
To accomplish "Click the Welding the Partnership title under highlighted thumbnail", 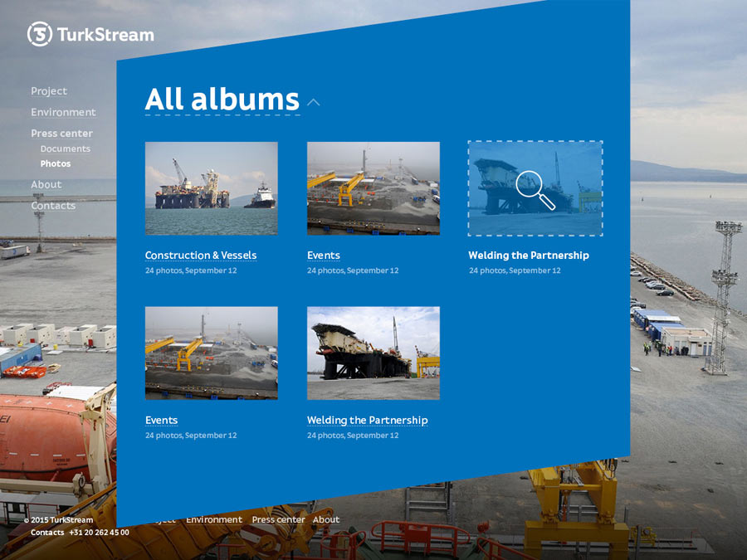I will click(x=528, y=256).
